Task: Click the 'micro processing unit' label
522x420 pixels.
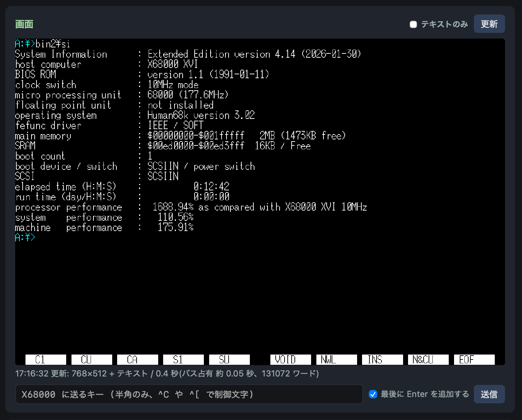Action: click(x=68, y=95)
